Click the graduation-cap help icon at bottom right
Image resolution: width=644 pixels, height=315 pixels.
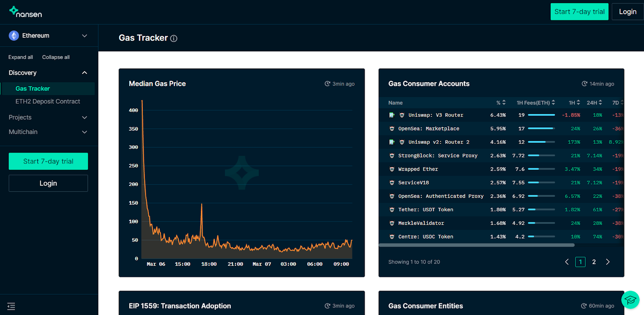click(x=630, y=300)
